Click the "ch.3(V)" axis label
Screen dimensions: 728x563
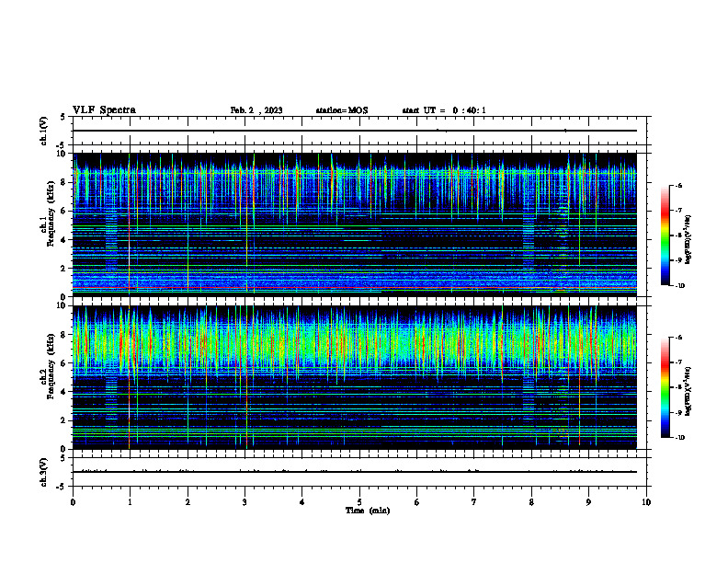pyautogui.click(x=44, y=472)
